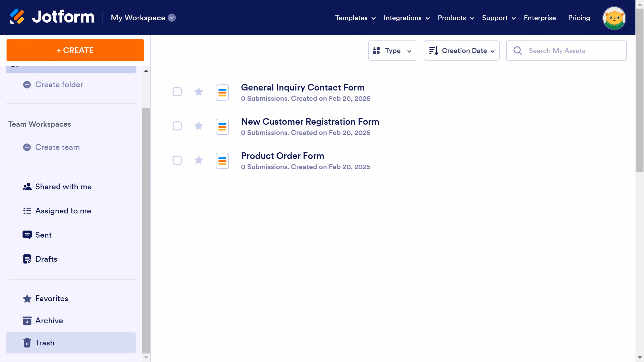Click the search magnifier icon
Image resolution: width=644 pixels, height=362 pixels.
[518, 51]
